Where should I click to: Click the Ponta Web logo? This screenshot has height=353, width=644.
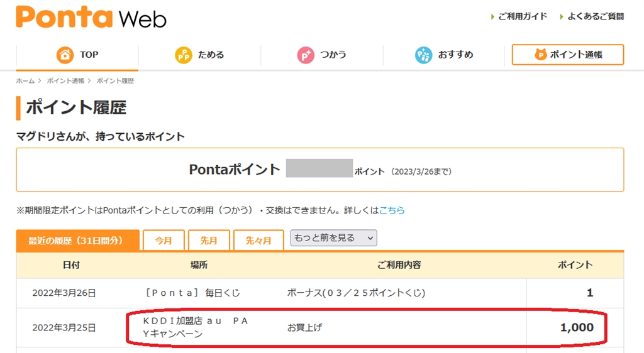click(x=91, y=17)
